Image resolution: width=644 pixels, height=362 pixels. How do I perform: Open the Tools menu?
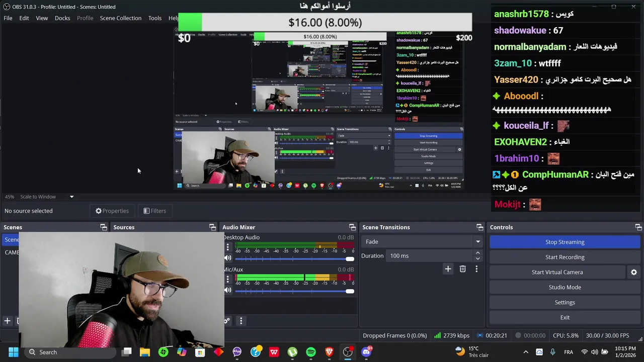point(155,18)
